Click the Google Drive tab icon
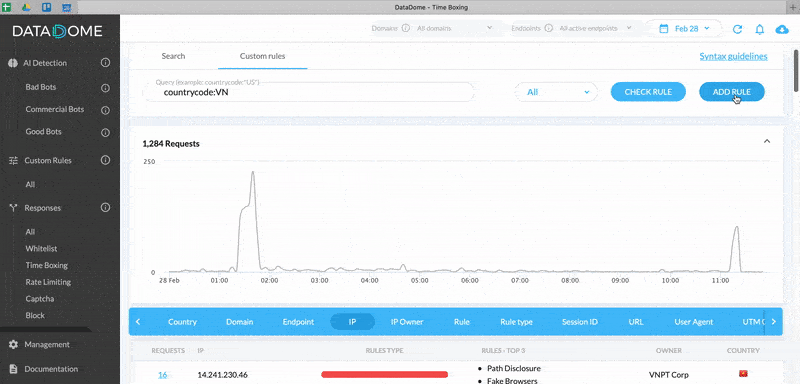This screenshot has height=384, width=800. (26, 7)
